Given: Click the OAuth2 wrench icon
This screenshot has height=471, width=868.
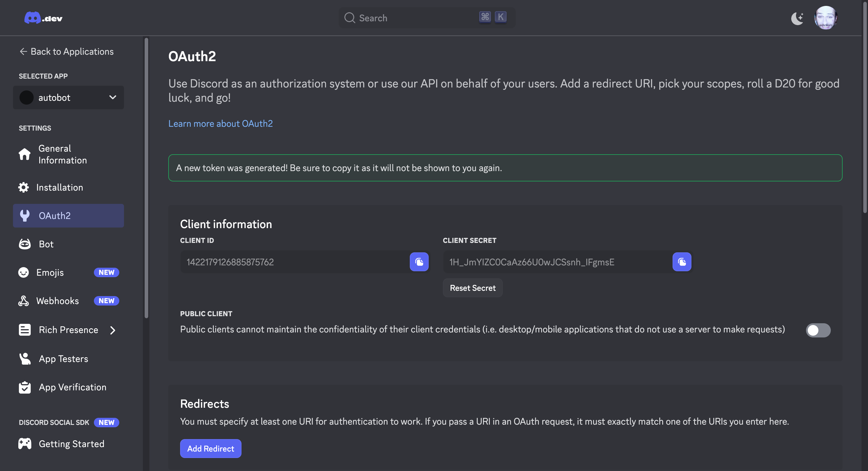Looking at the screenshot, I should [25, 215].
